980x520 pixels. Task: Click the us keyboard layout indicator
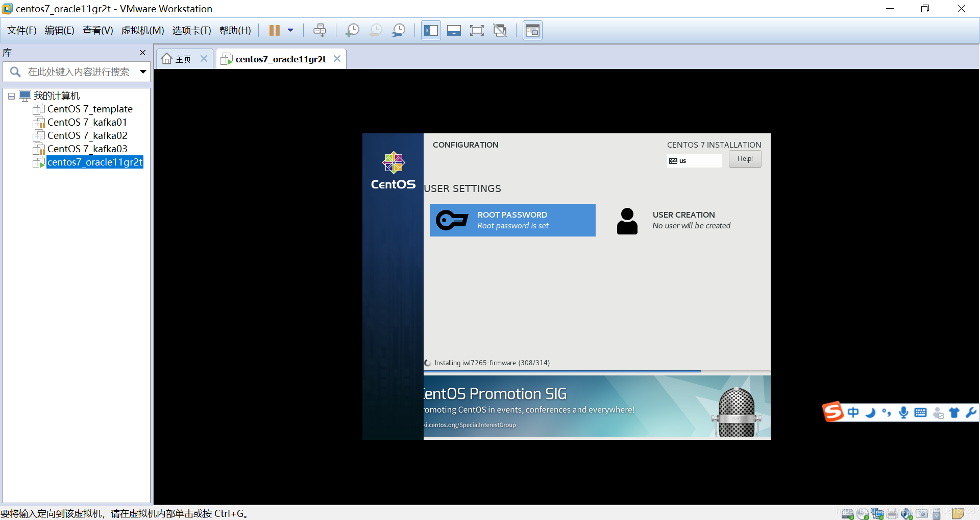coord(694,160)
